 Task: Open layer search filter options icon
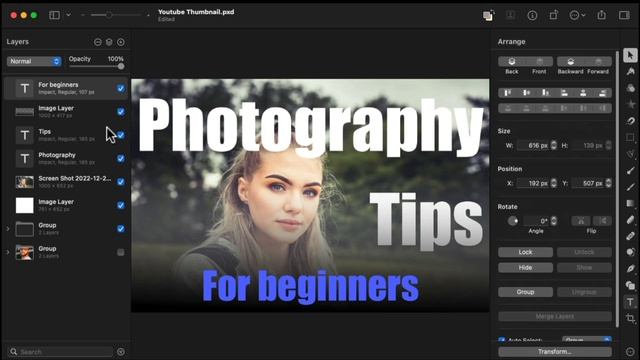point(121,352)
